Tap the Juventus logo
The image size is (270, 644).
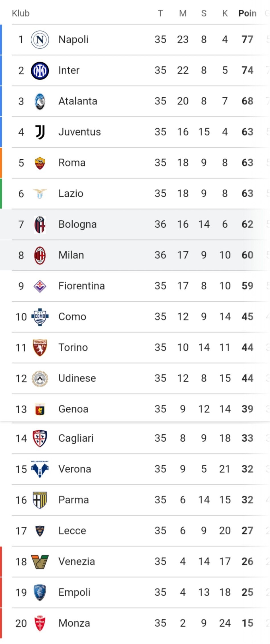tap(40, 132)
